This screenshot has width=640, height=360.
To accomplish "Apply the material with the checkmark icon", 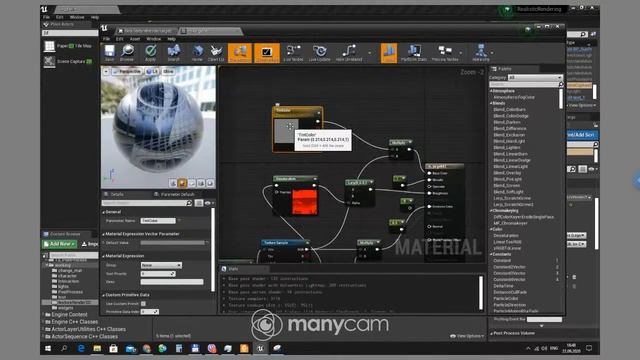I will tap(151, 53).
